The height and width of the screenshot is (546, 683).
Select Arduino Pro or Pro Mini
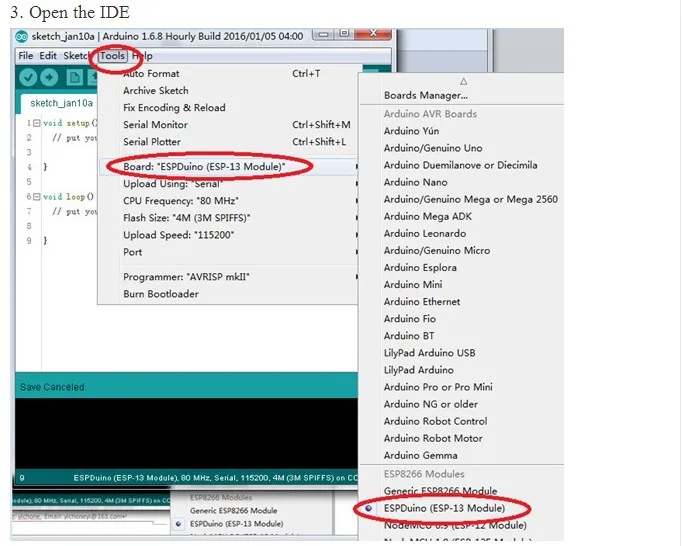[462, 387]
